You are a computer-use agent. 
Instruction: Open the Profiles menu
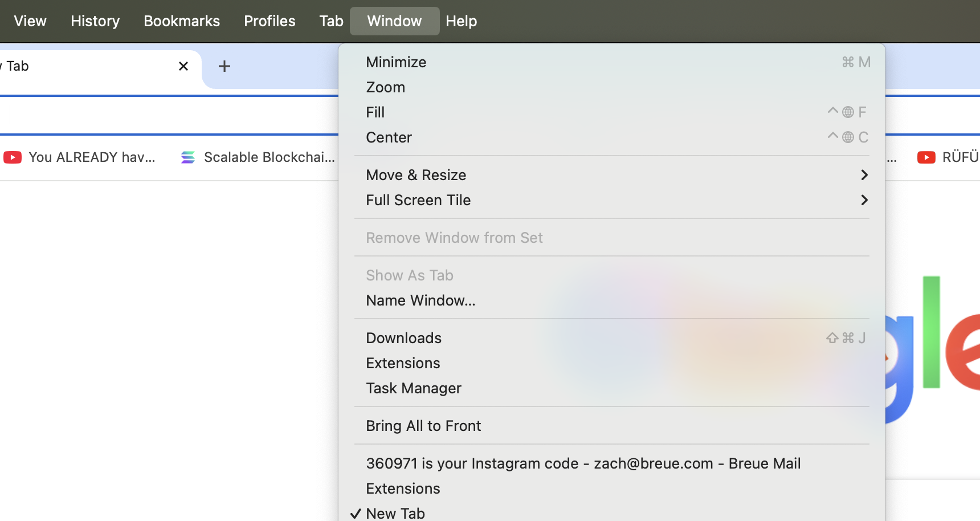pyautogui.click(x=269, y=21)
